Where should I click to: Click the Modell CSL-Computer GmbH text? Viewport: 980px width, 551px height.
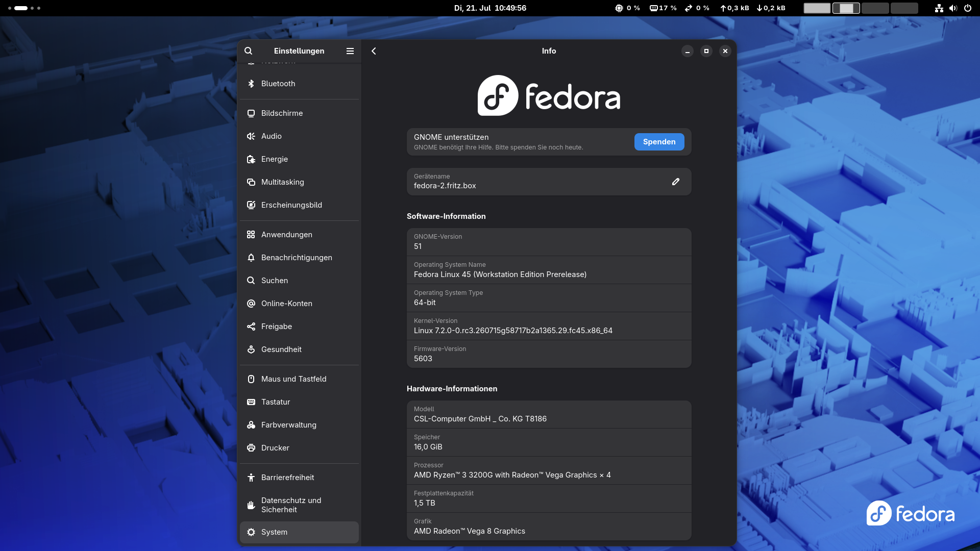pyautogui.click(x=480, y=419)
